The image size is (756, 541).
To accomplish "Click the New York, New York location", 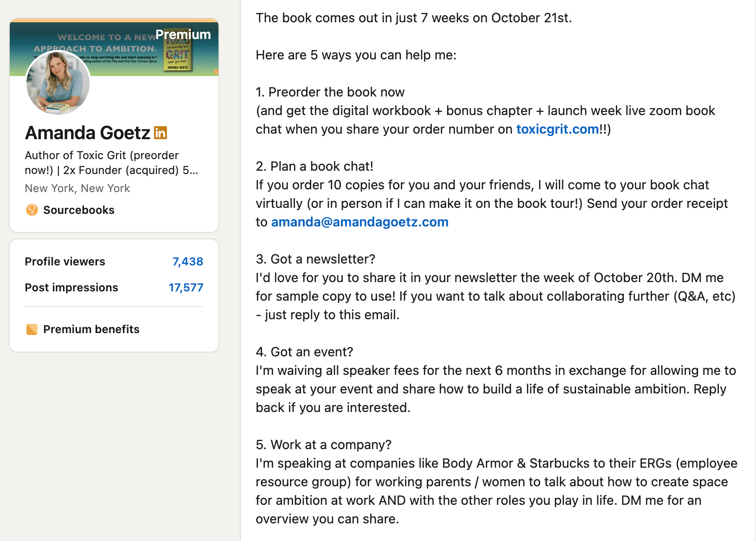I will pos(77,188).
